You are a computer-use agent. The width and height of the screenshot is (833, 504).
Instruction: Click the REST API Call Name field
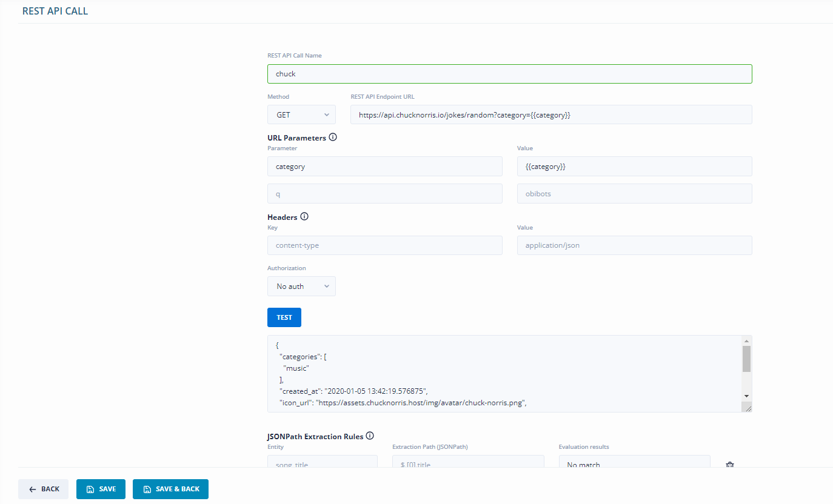[510, 74]
